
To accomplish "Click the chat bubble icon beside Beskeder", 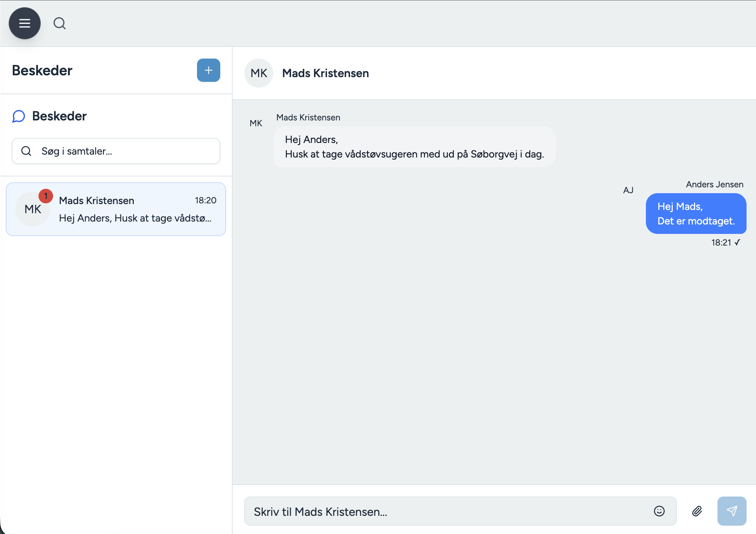I will click(19, 116).
